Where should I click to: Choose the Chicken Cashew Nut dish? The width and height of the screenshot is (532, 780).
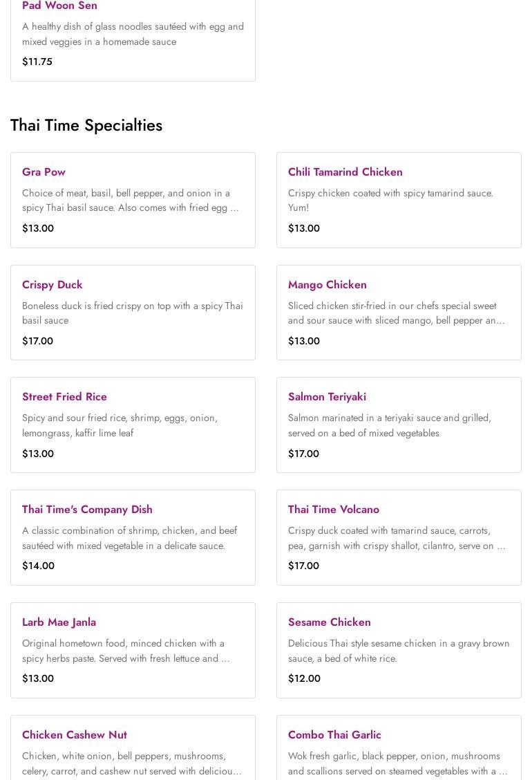(x=74, y=734)
